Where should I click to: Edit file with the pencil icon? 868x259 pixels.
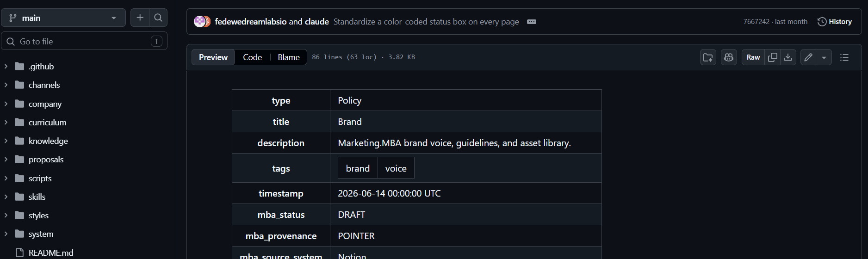[808, 57]
